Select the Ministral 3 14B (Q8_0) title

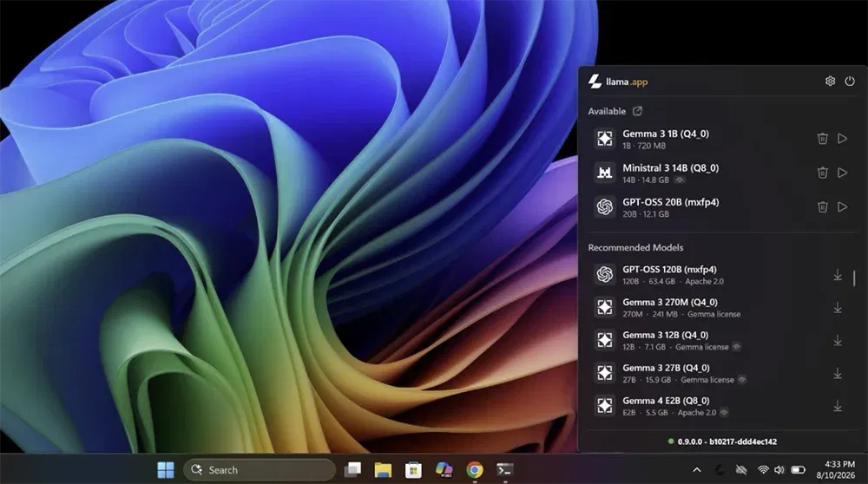670,167
